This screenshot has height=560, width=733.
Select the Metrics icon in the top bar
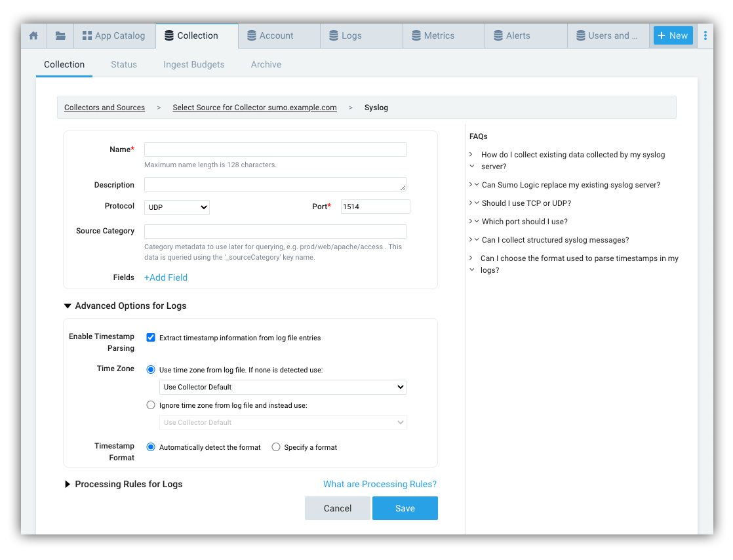click(414, 35)
